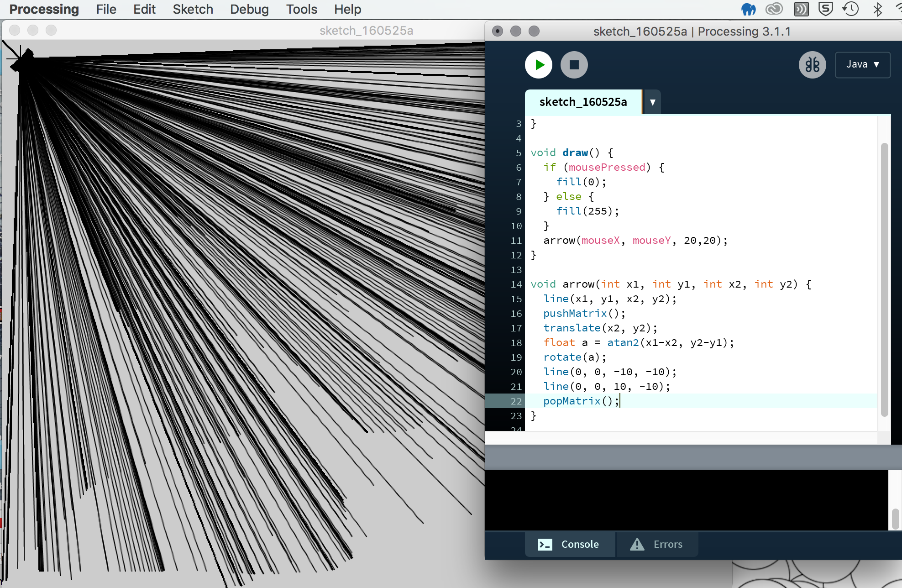Open the Tools menu

pos(301,9)
